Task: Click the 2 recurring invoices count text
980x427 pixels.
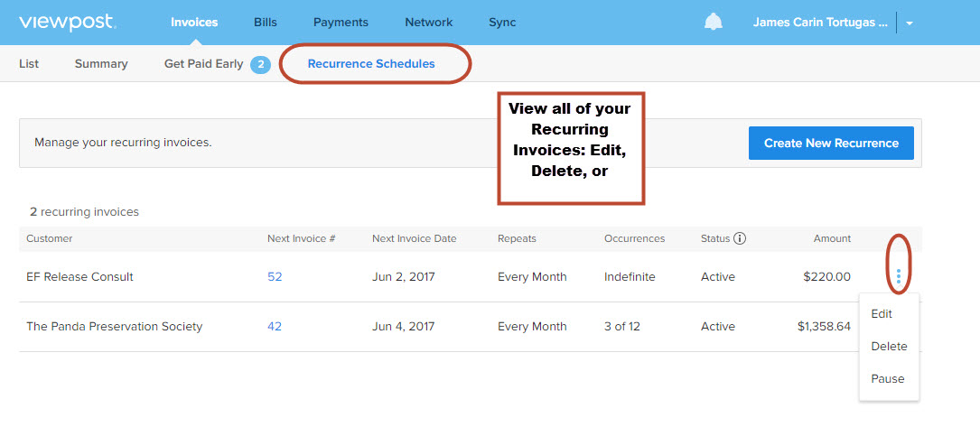Action: pos(84,212)
